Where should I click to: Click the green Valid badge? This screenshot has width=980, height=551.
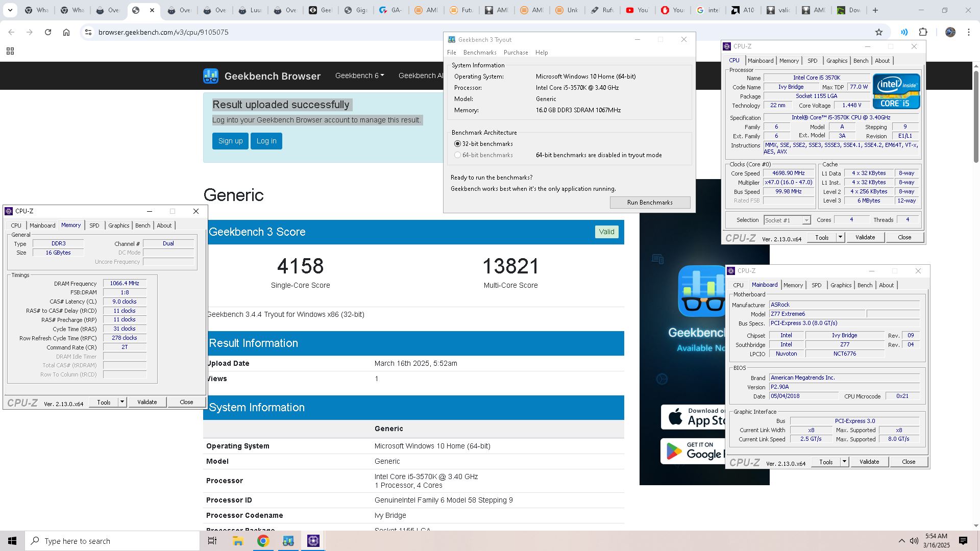pos(606,232)
